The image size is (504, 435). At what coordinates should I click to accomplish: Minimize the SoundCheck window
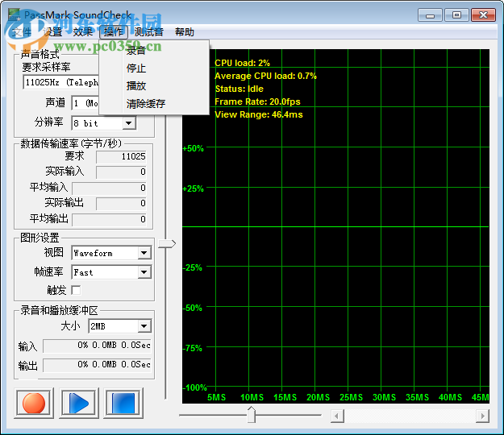coord(431,14)
